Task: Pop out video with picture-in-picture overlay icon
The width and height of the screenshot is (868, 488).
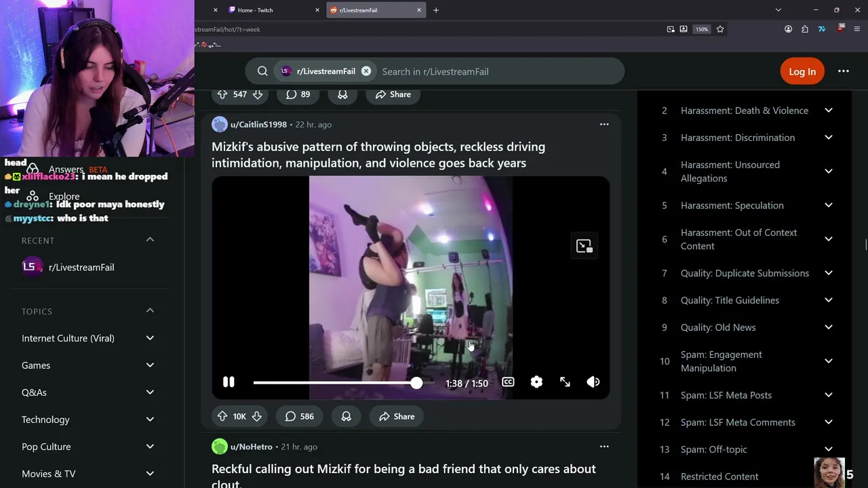Action: 584,246
